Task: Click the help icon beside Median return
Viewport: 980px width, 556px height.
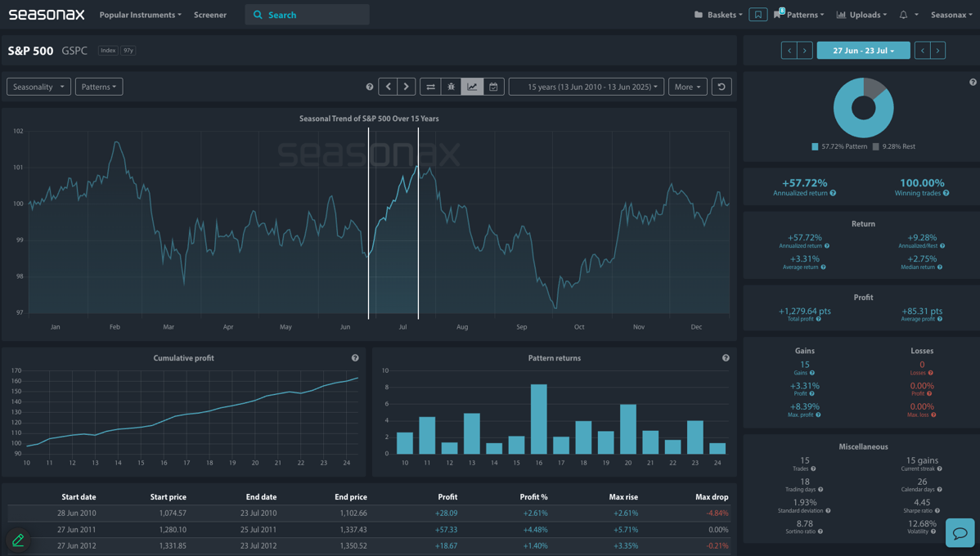Action: (940, 267)
